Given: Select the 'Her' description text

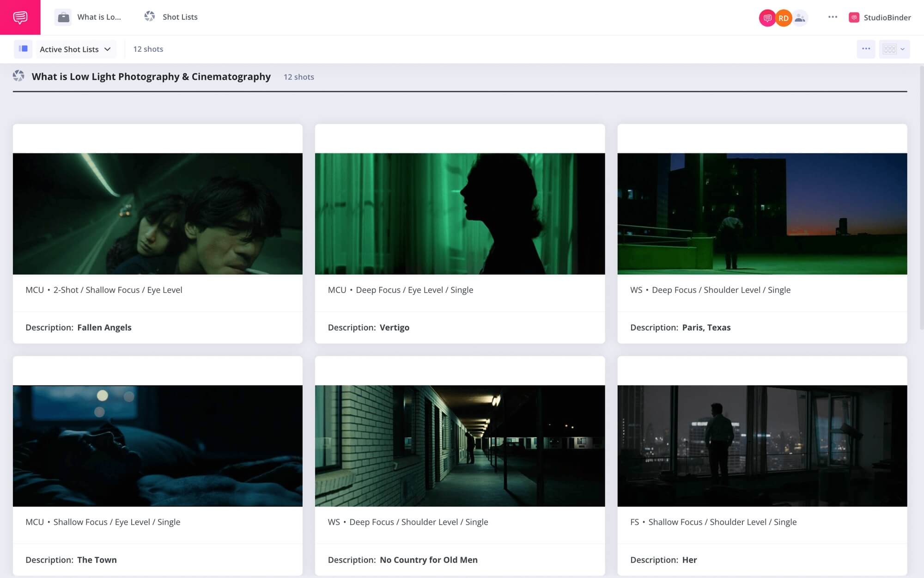Looking at the screenshot, I should coord(689,560).
